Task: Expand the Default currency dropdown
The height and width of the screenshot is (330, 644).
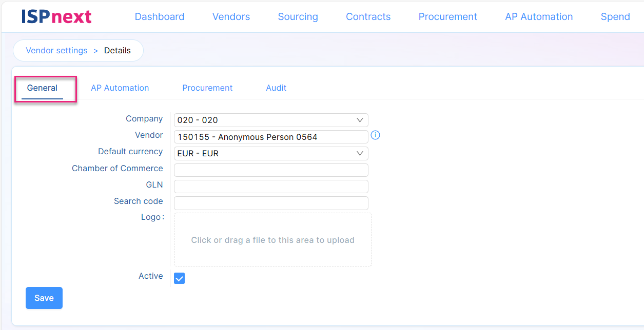Action: point(271,153)
